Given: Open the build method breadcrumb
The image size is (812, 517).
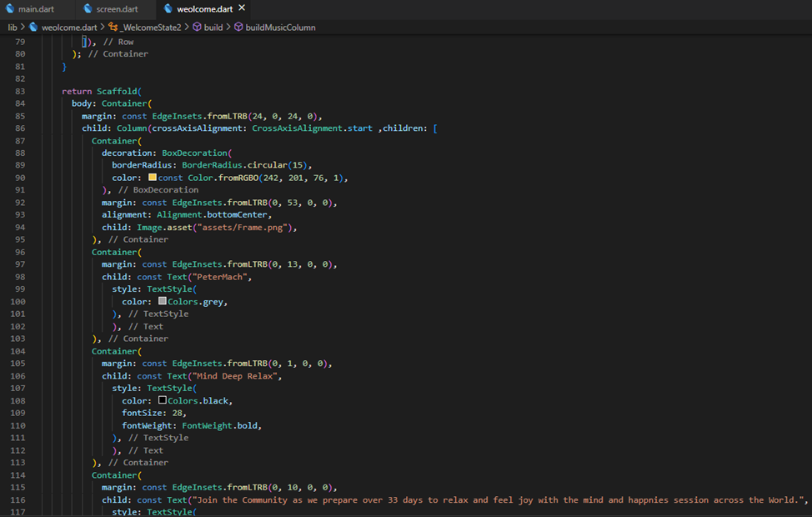Looking at the screenshot, I should point(213,28).
